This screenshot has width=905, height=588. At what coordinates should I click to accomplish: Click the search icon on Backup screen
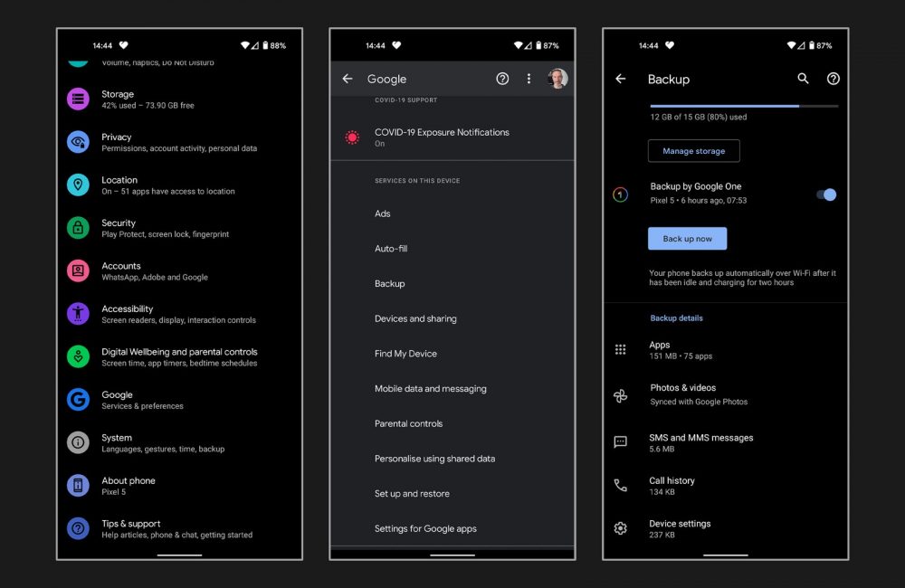pyautogui.click(x=803, y=80)
